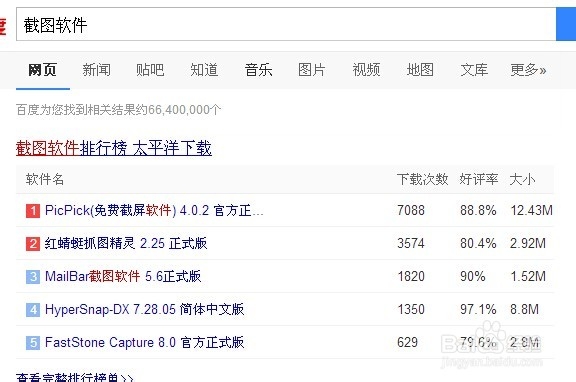Click the 97.1% rating value
This screenshot has height=382, width=576.
point(478,309)
